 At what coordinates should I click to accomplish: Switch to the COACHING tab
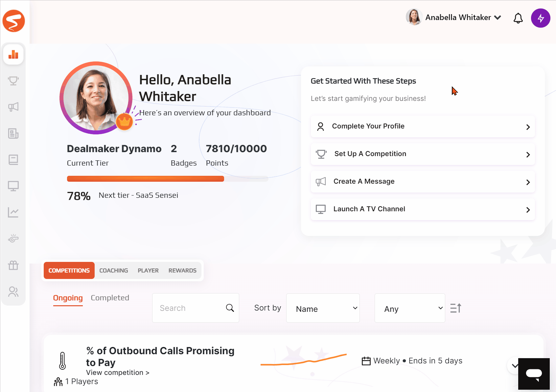click(x=114, y=270)
